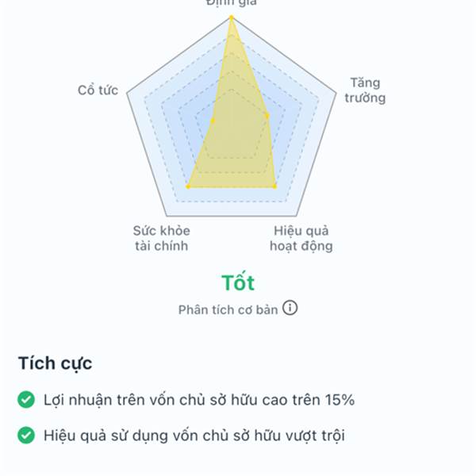476x476 pixels.
Task: Click the green Tốt rating text
Action: coord(238,282)
